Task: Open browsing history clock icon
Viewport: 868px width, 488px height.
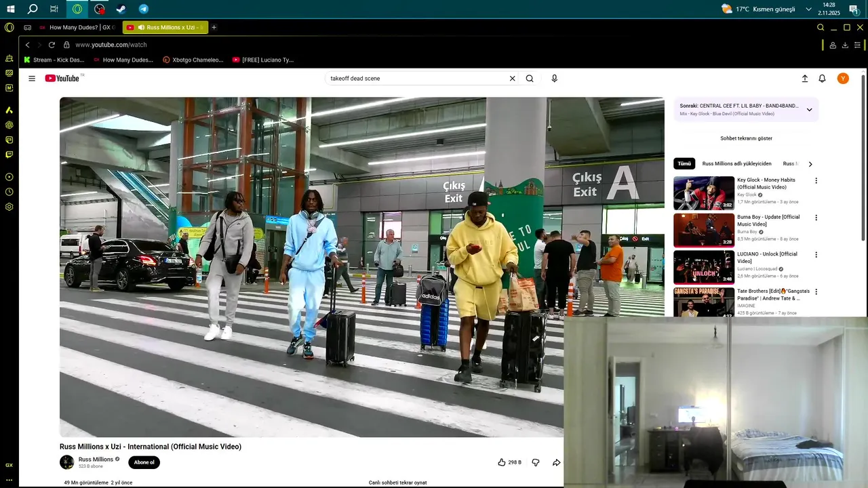Action: [9, 192]
